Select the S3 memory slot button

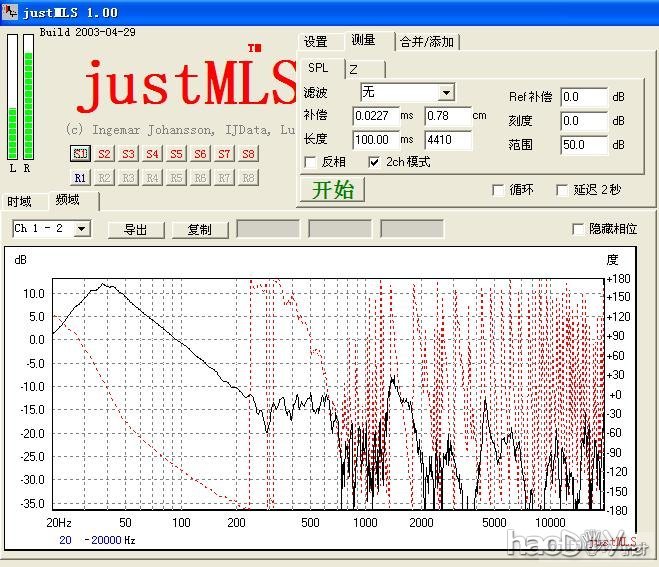[128, 154]
